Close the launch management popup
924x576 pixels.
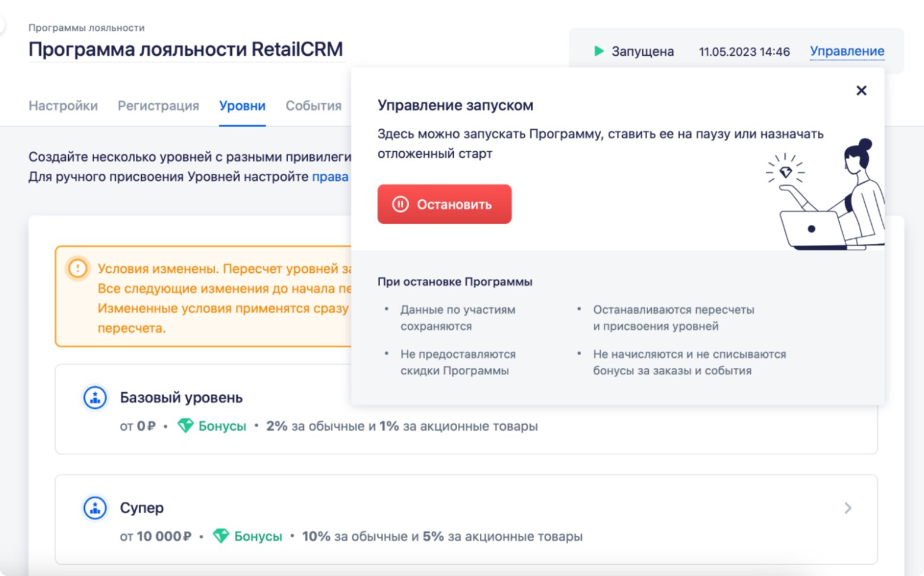pyautogui.click(x=861, y=90)
